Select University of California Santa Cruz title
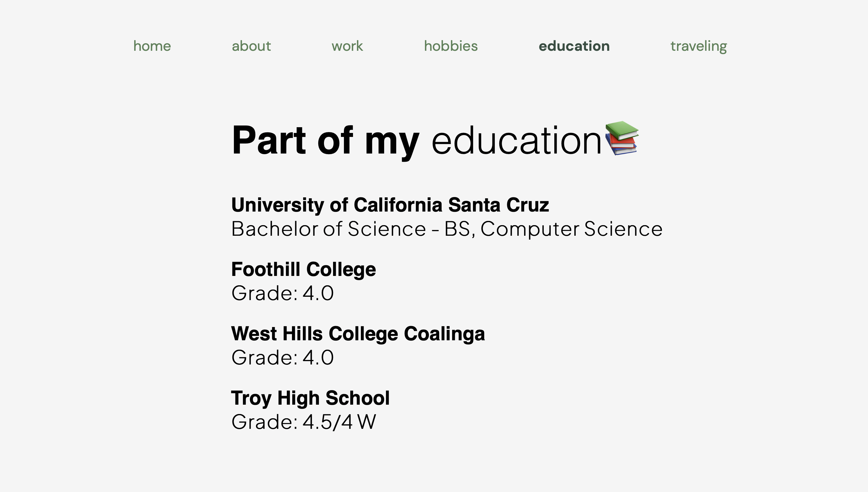Viewport: 868px width, 492px height. click(390, 205)
